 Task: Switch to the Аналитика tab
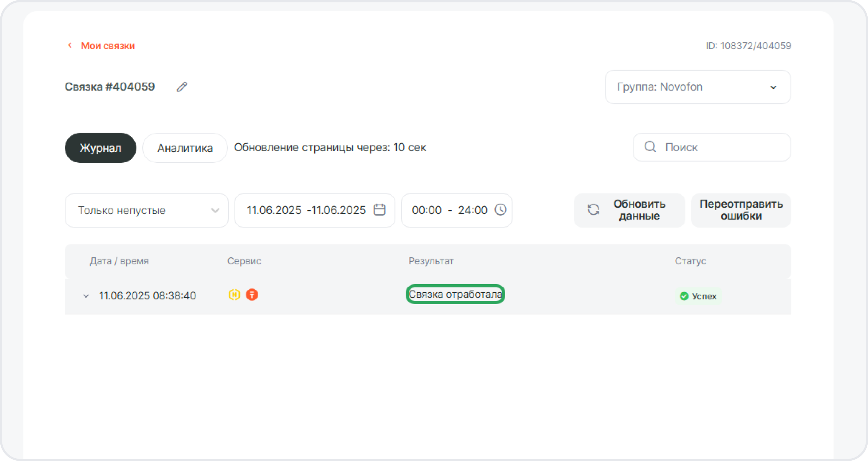tap(185, 148)
